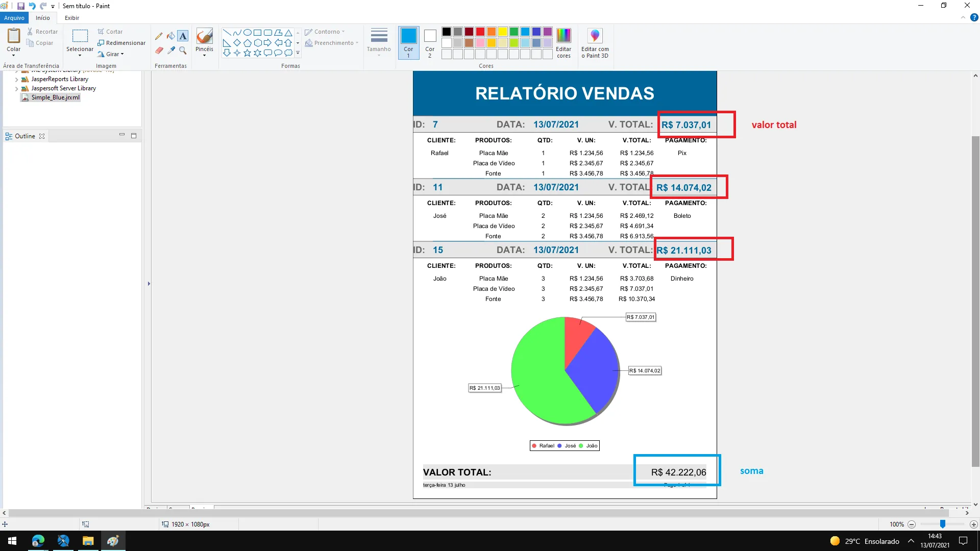Select the Fill with color bucket tool
The height and width of the screenshot is (551, 980).
click(171, 36)
